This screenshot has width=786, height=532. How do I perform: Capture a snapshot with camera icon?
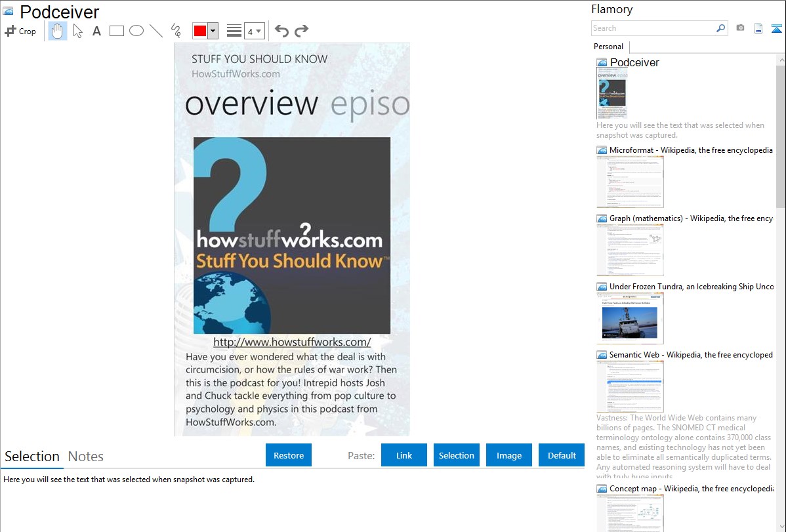(x=740, y=28)
